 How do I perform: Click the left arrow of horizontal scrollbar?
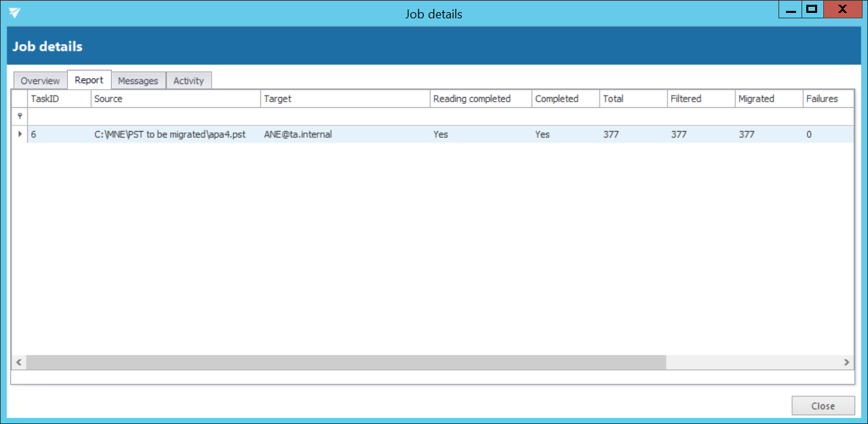pos(19,363)
